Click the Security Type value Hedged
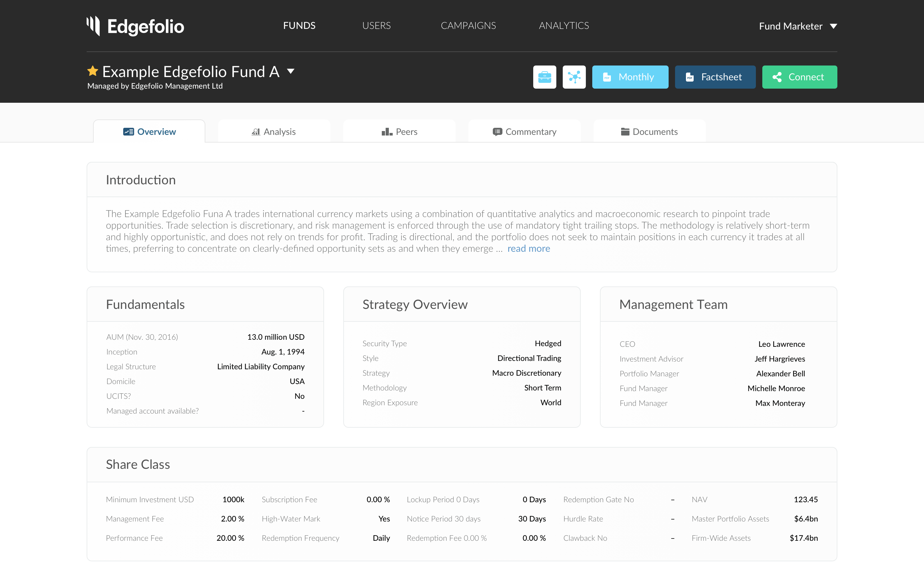Image resolution: width=924 pixels, height=578 pixels. (548, 343)
